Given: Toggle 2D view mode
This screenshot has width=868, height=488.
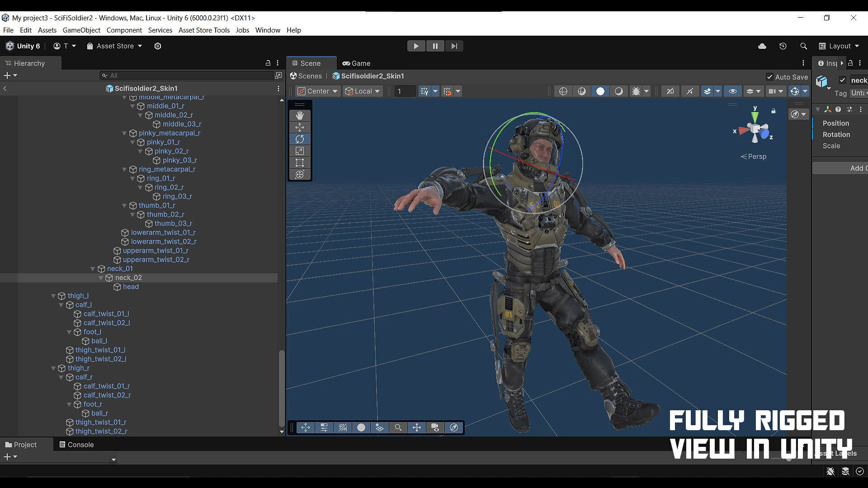Looking at the screenshot, I should pyautogui.click(x=670, y=91).
